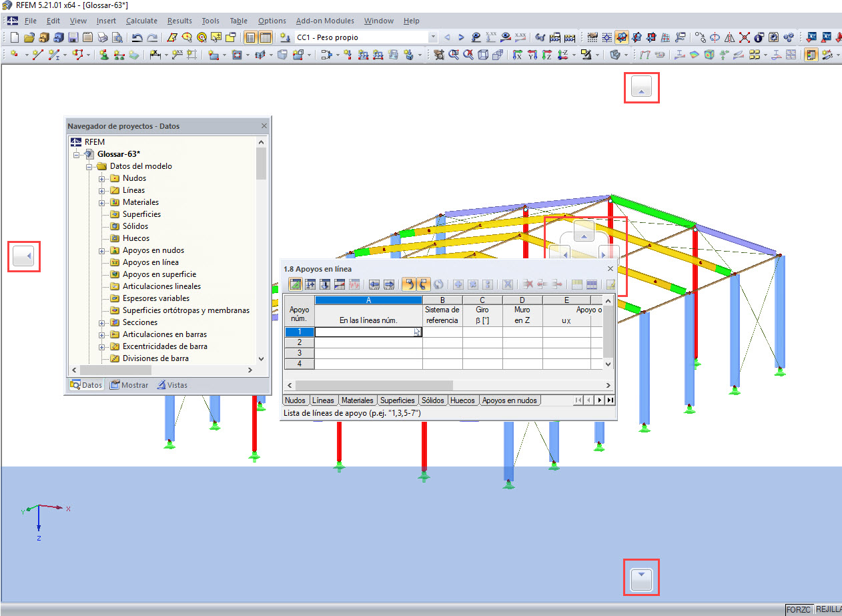
Task: Close the Navegador de proyectos panel
Action: (x=264, y=125)
